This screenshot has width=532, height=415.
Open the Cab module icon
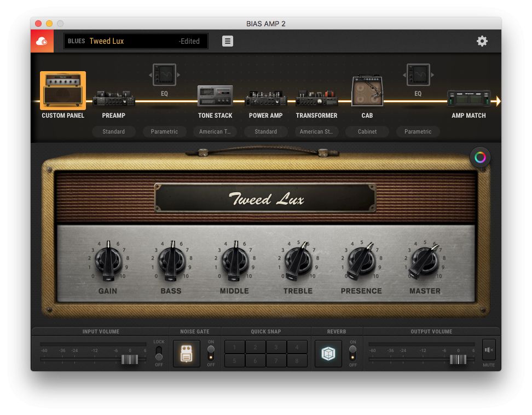[367, 91]
